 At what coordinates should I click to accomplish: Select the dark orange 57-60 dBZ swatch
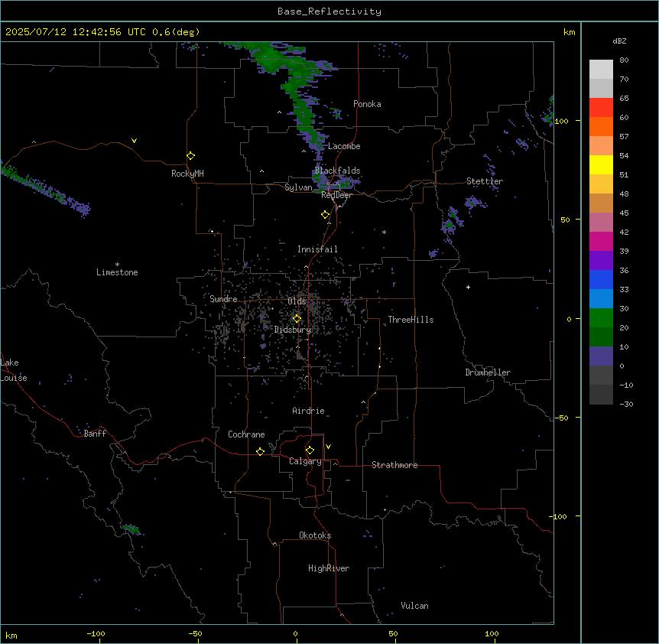pos(601,126)
